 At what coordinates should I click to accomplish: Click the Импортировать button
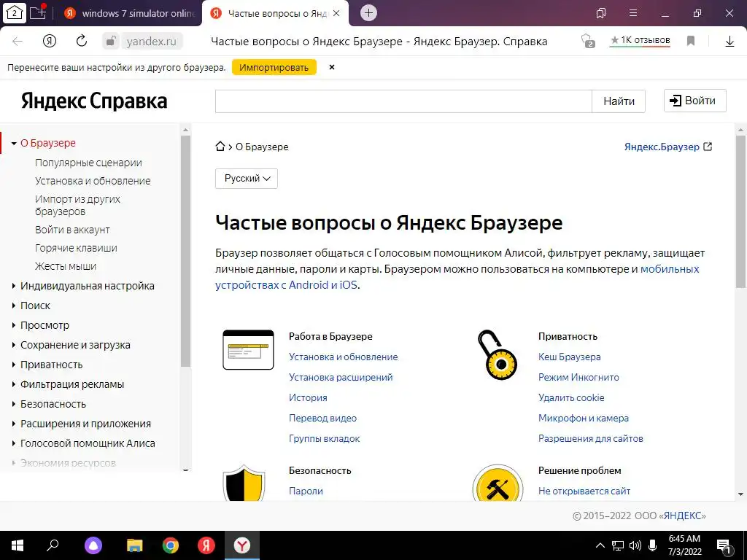[274, 68]
